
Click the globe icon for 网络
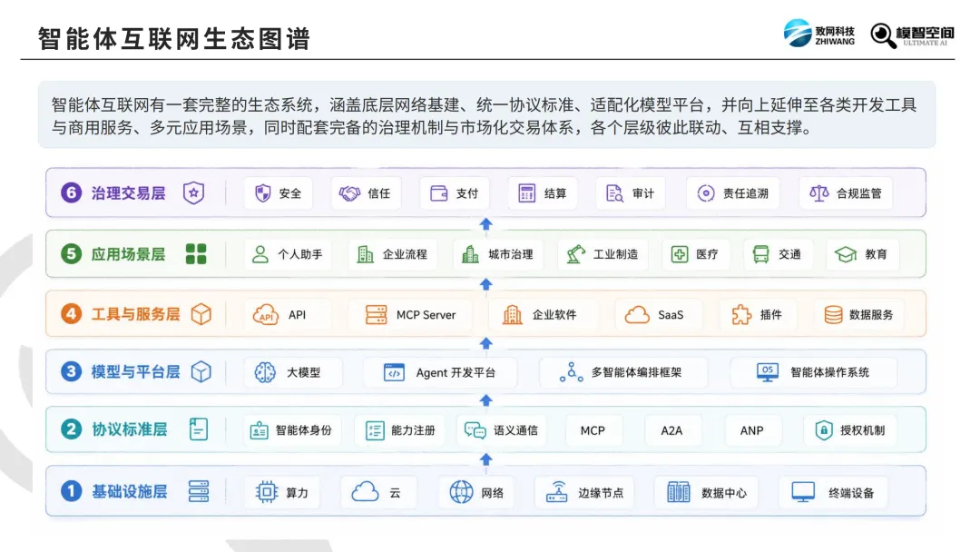point(461,492)
